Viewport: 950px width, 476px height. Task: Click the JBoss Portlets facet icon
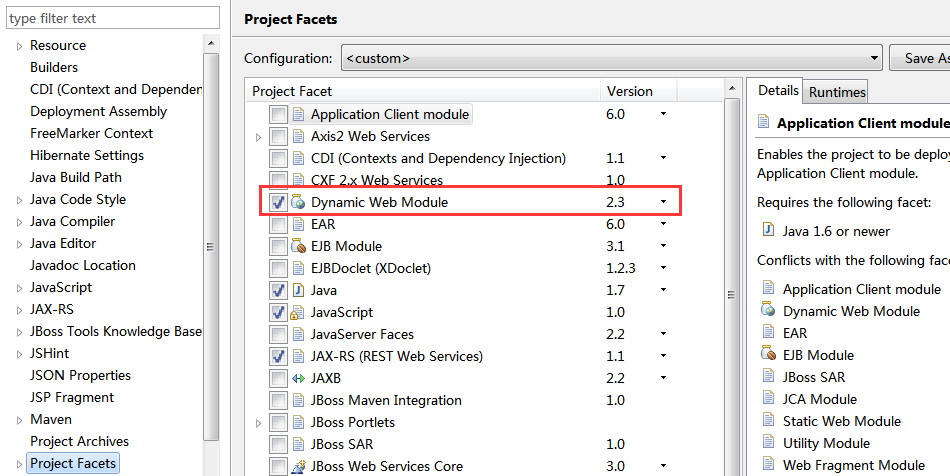[x=297, y=422]
